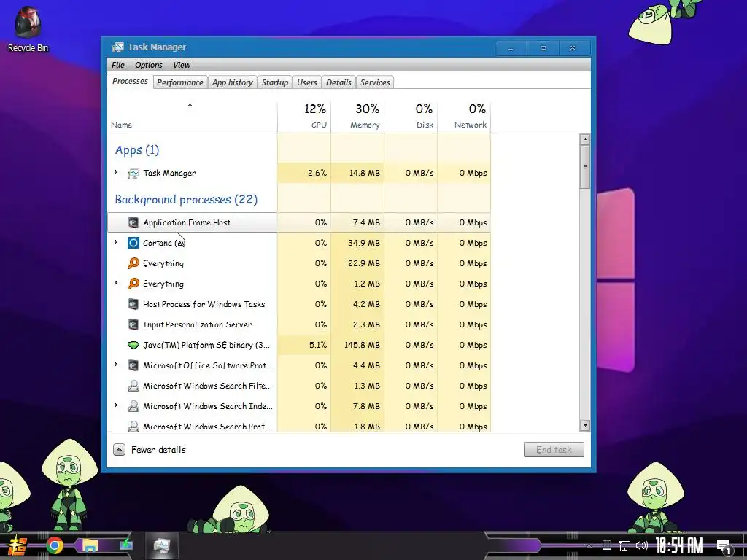Click Microsoft Office Software Protection icon

click(133, 365)
